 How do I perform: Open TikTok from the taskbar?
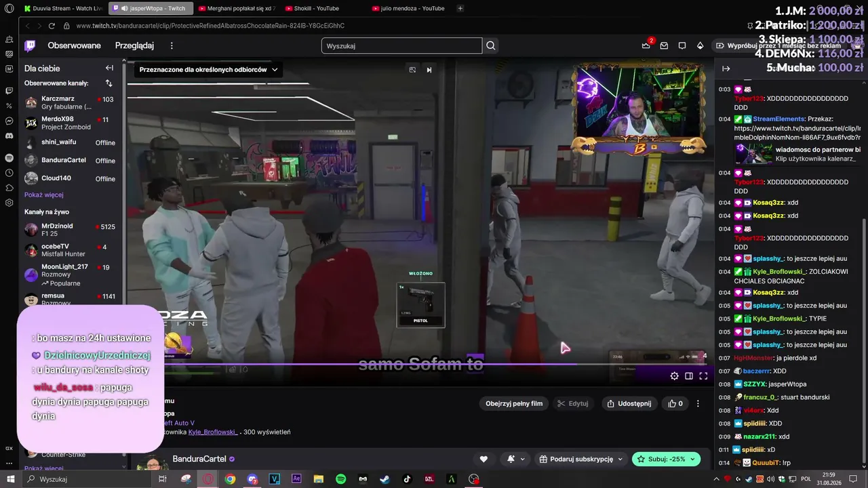407,479
